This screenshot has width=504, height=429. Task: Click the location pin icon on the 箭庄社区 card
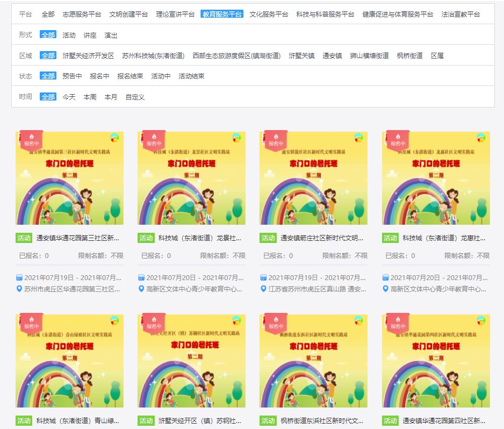pos(263,289)
